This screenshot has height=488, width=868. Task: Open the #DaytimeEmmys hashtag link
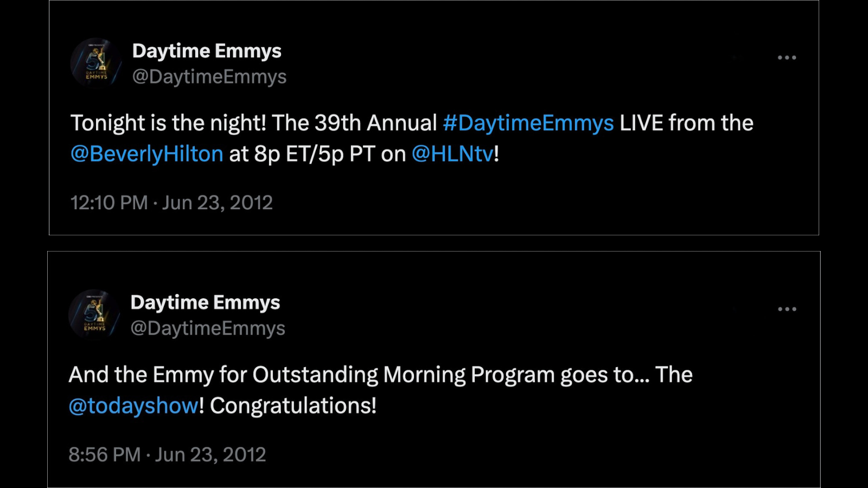tap(528, 124)
